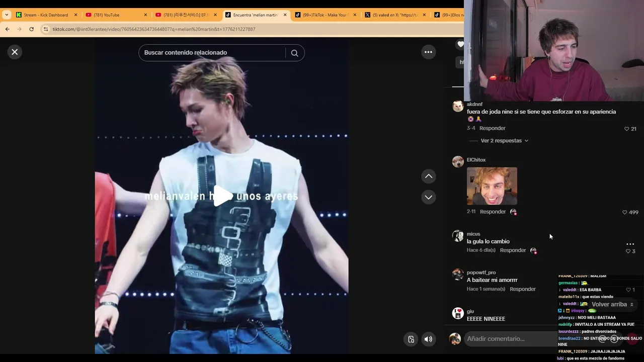This screenshot has width=644, height=362.
Task: Close the Kick Dashboard tab
Action: click(75, 15)
